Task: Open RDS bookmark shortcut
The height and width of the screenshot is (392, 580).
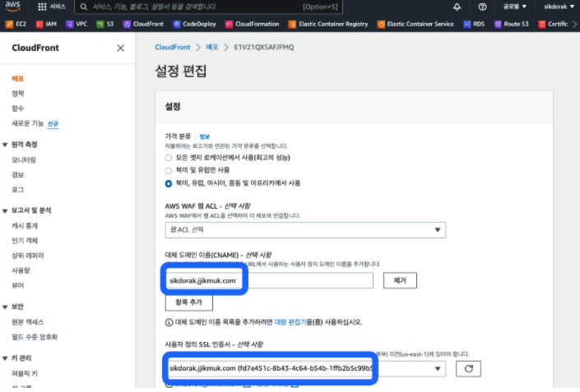Action: coord(474,24)
